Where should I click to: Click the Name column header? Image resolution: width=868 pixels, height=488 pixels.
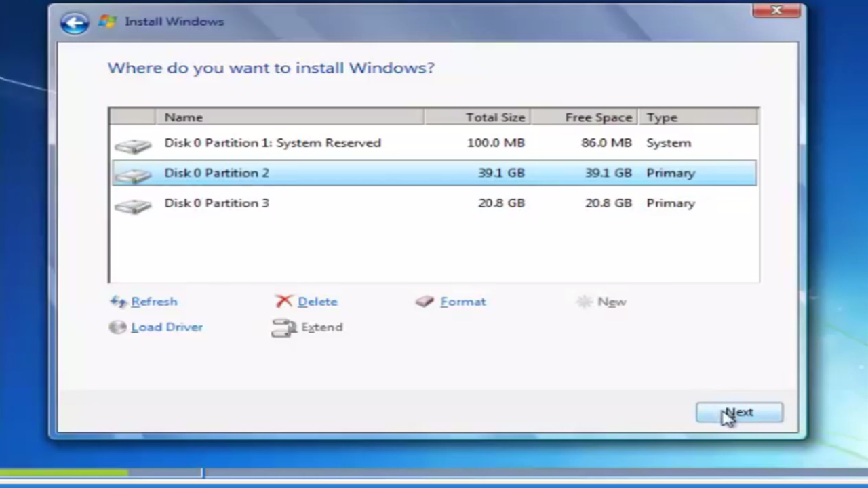click(183, 117)
